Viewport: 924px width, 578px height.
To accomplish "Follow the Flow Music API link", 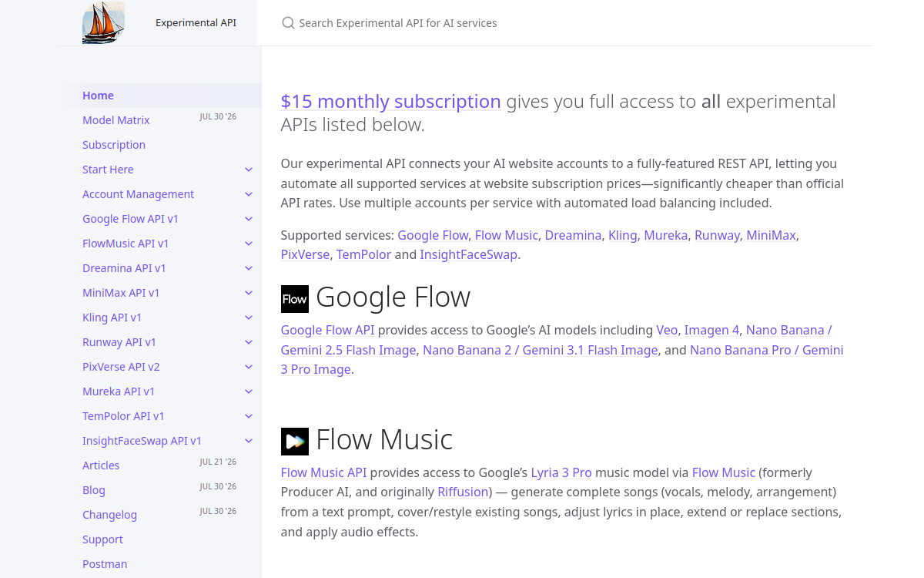I will pyautogui.click(x=323, y=472).
